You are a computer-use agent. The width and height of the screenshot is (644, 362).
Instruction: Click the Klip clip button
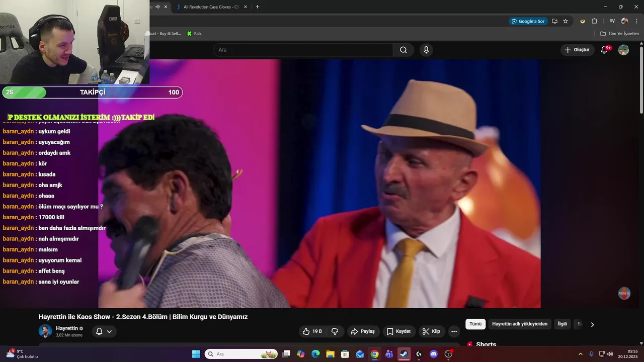431,331
